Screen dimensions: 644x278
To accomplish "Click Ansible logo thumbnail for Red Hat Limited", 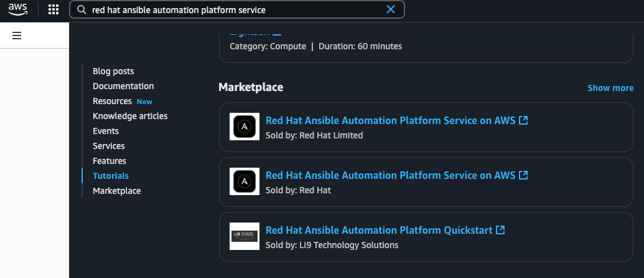I will (245, 127).
